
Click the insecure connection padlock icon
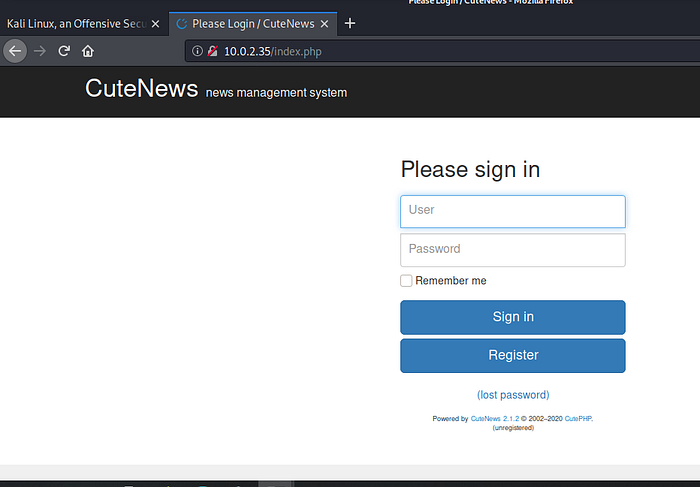click(212, 51)
